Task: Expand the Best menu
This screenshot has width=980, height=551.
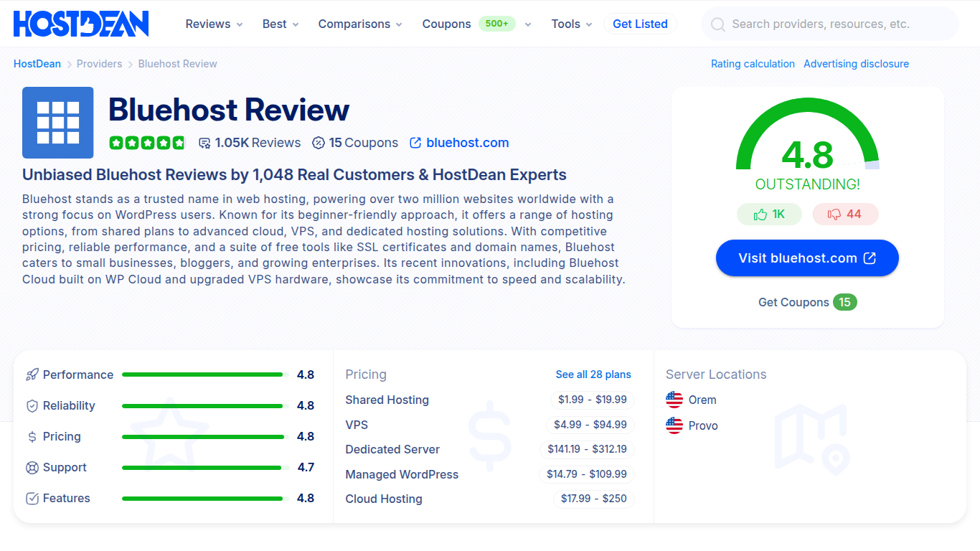Action: click(x=281, y=24)
